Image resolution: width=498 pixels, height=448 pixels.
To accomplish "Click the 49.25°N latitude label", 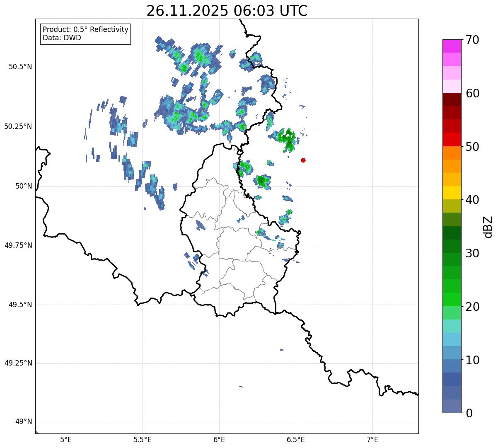I will (18, 363).
